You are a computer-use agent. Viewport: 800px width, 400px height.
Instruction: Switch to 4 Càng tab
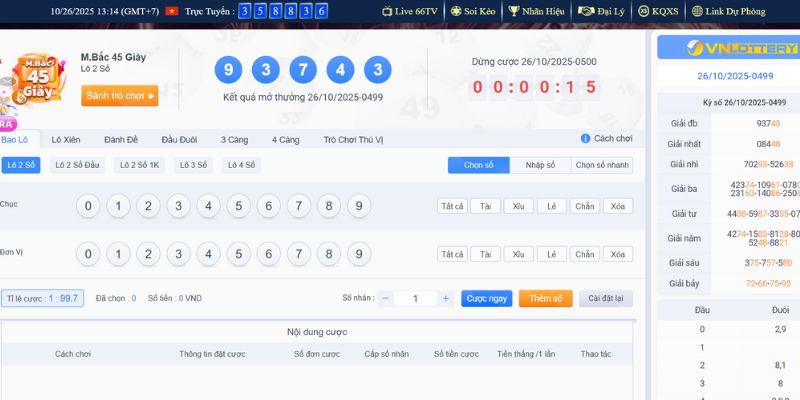click(285, 140)
